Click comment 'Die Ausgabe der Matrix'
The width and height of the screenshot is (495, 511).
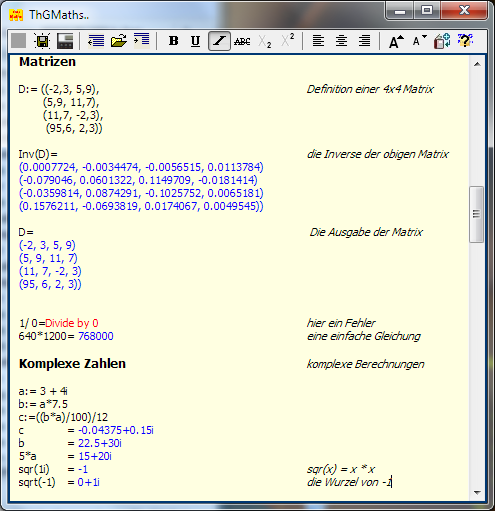coord(366,232)
